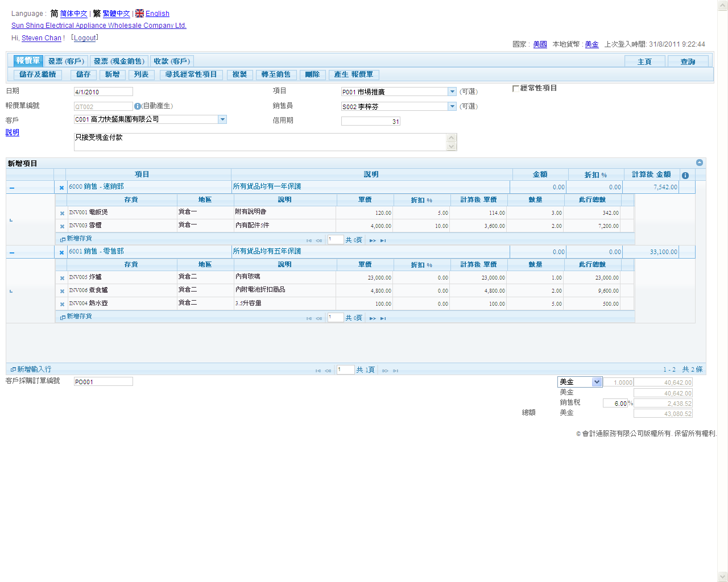Go to next page in first inventory pager
728x582 pixels.
point(373,240)
